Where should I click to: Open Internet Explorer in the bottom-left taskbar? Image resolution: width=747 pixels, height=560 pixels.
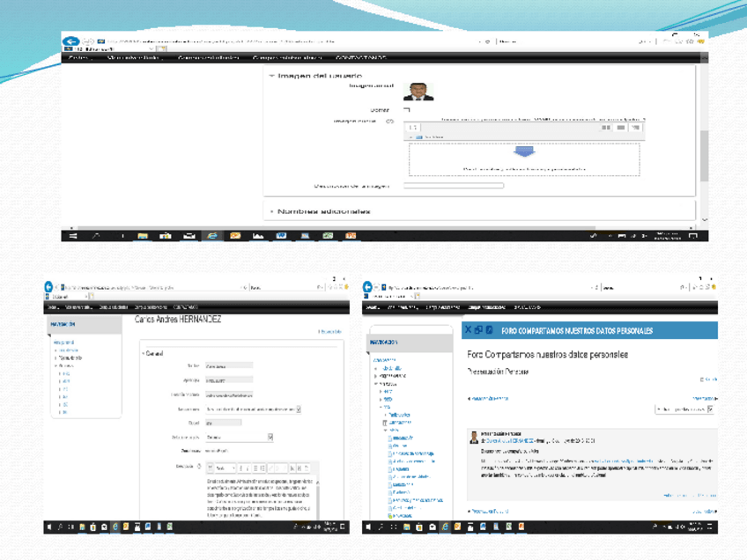click(x=115, y=527)
